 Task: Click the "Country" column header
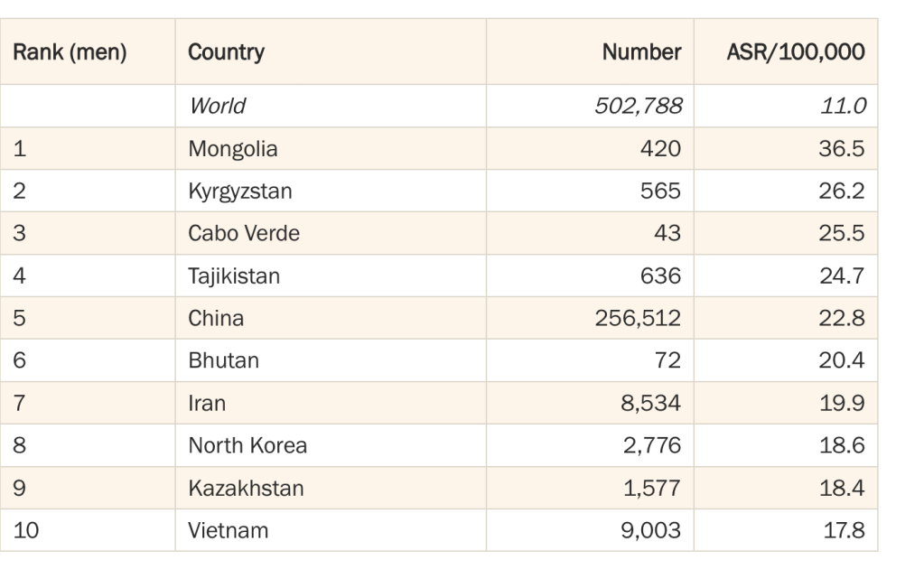pos(227,52)
